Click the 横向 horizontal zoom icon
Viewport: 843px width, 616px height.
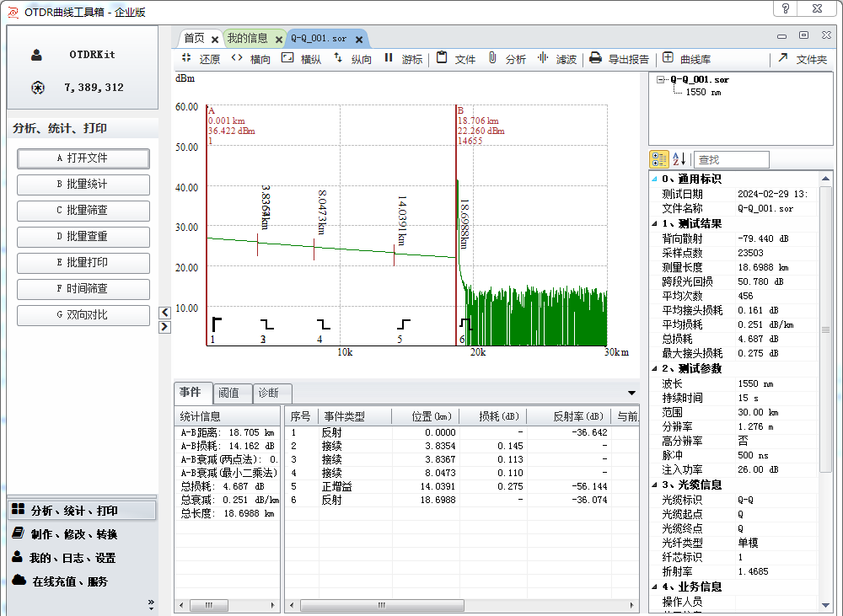[237, 58]
